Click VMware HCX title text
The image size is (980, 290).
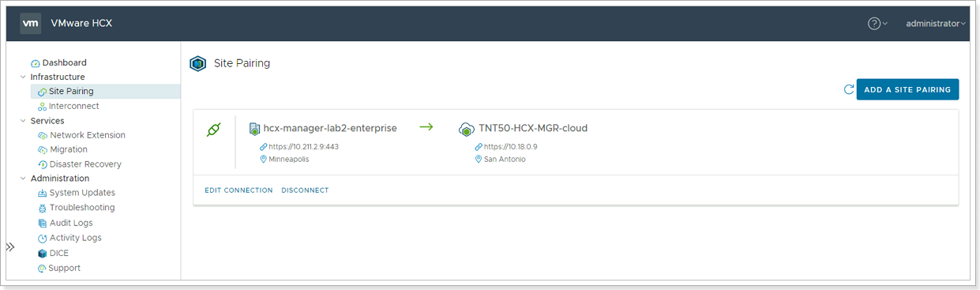click(x=81, y=23)
